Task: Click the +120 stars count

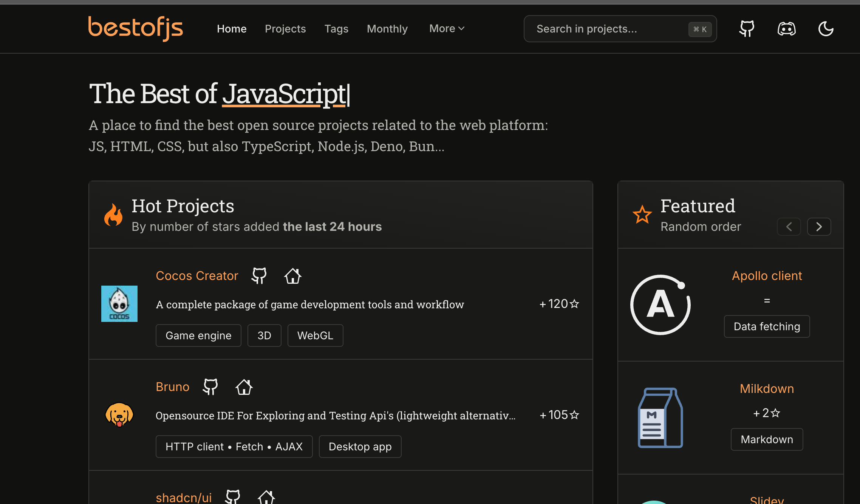Action: pos(559,304)
